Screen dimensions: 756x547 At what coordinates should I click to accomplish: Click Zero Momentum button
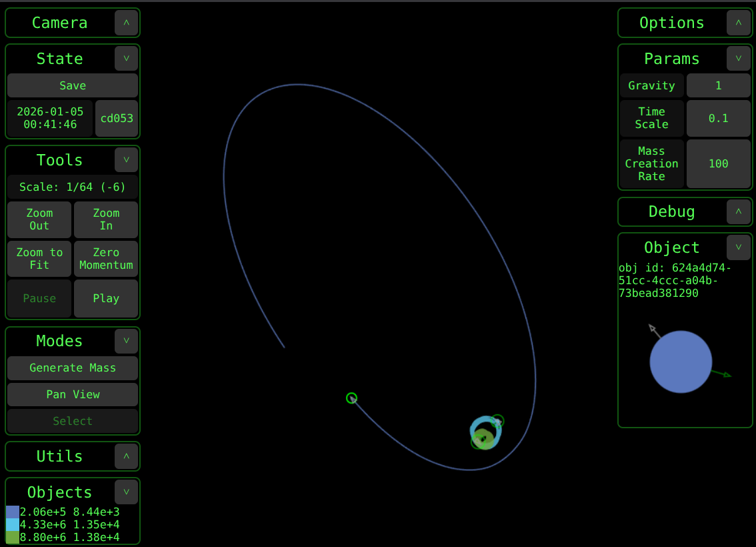[106, 259]
